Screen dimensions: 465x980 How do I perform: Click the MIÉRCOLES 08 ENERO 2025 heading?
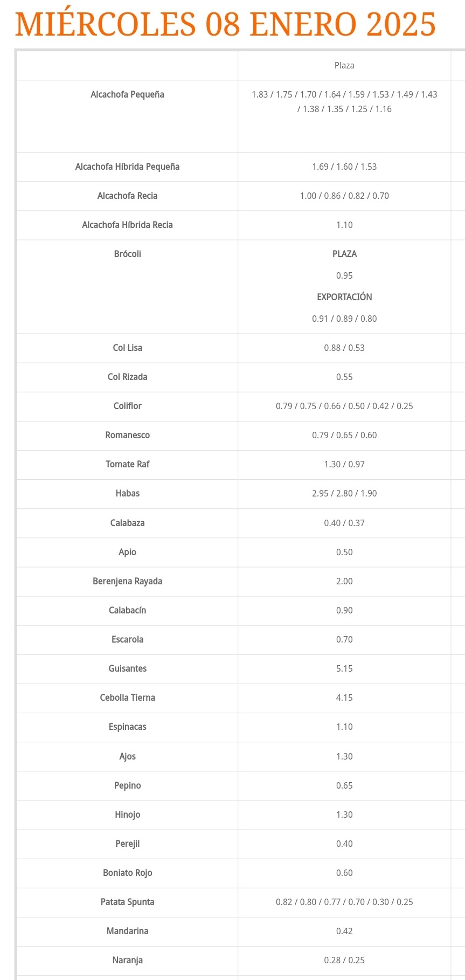[225, 24]
